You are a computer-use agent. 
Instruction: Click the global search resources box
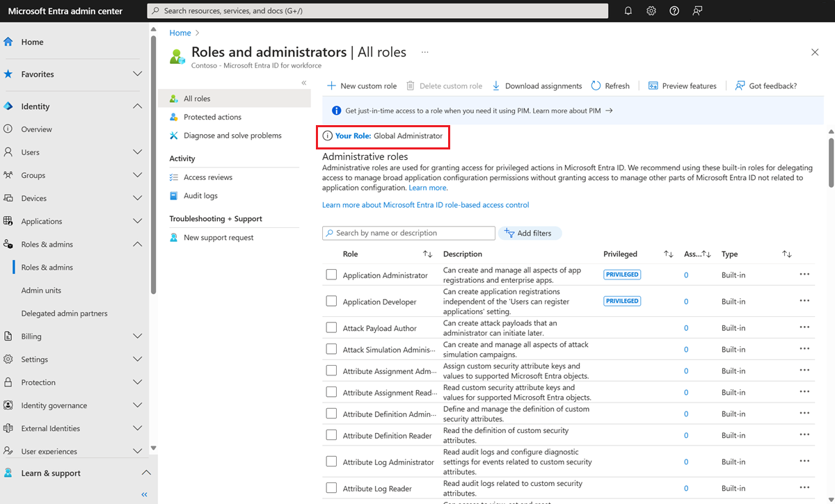(x=378, y=10)
